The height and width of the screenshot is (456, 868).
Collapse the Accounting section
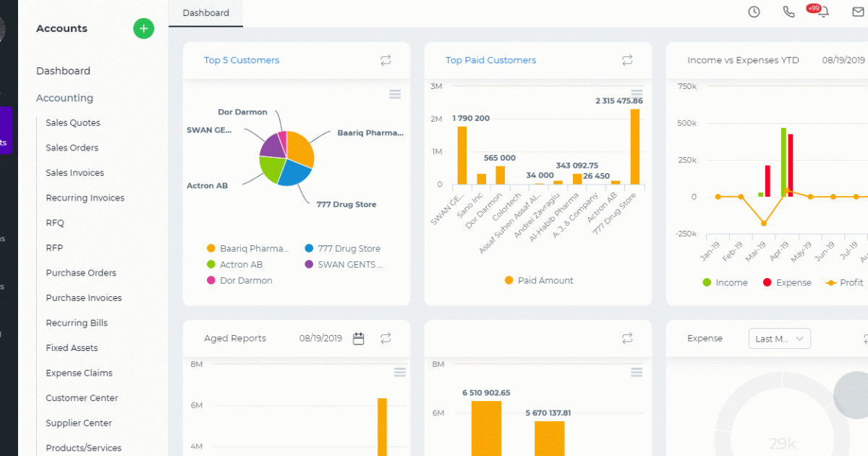click(x=64, y=98)
